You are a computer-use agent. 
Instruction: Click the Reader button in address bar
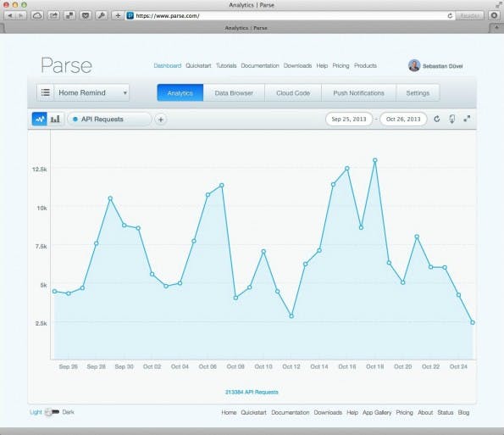[469, 15]
